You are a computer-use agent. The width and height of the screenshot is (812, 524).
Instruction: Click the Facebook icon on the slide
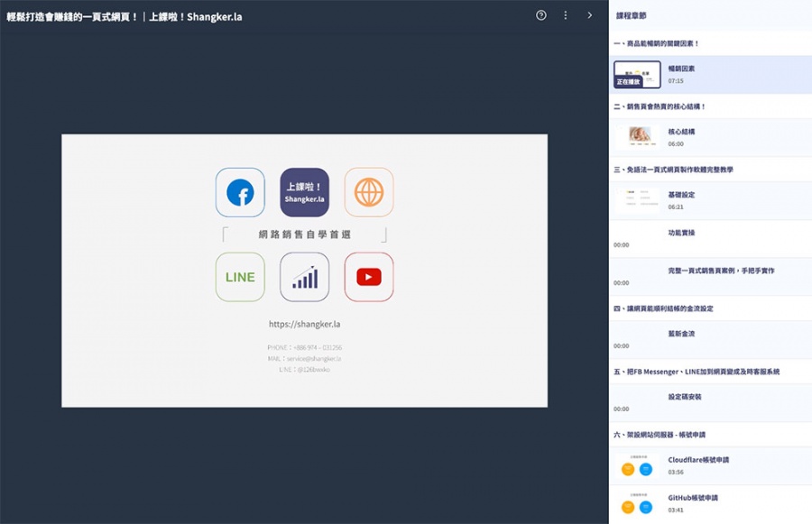240,193
